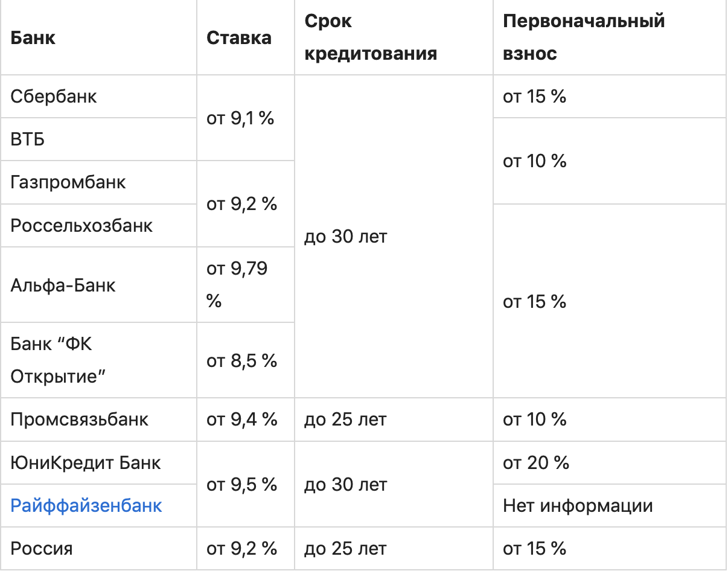Click the Банк "ФК Открытие" cell
728x571 pixels.
(59, 360)
